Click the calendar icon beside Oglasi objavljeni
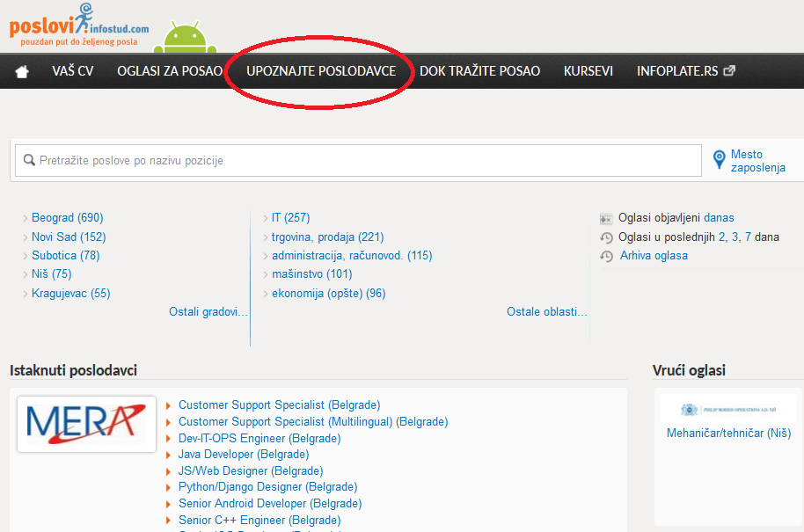This screenshot has height=532, width=804. [x=606, y=218]
